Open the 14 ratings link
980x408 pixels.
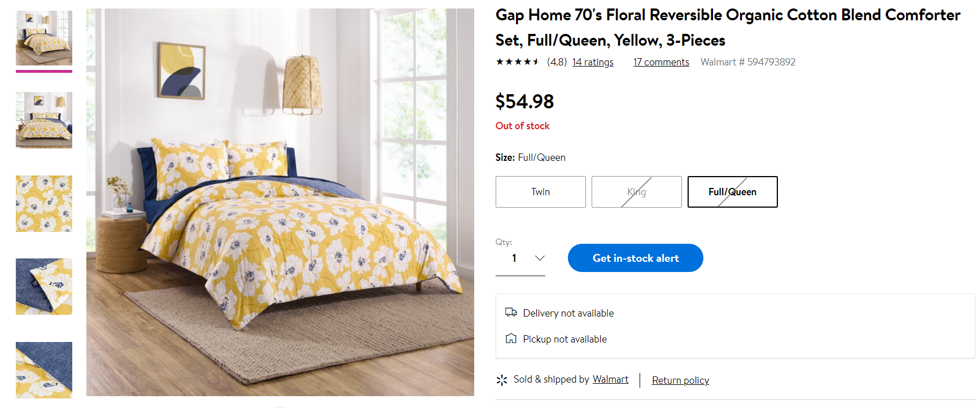pos(593,62)
